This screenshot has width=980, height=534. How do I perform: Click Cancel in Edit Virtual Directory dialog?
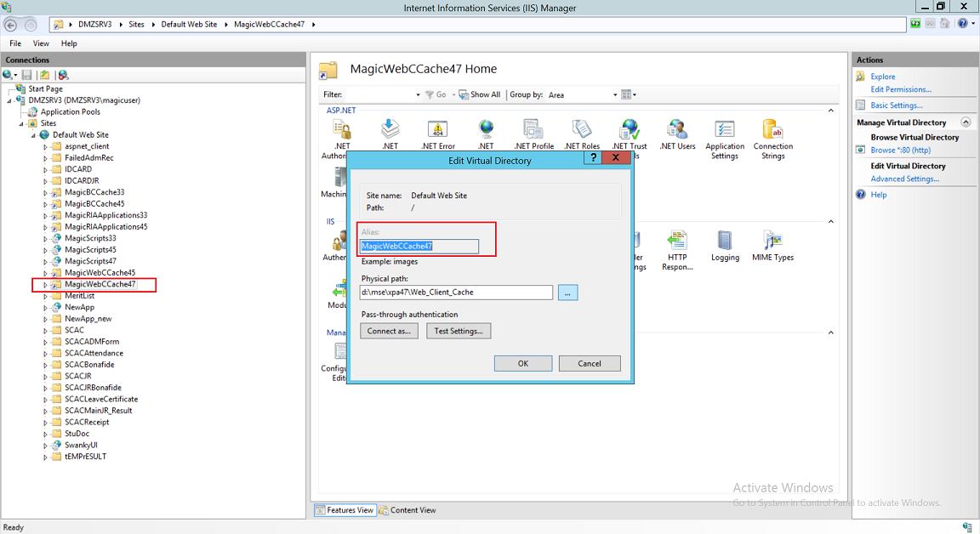(590, 363)
